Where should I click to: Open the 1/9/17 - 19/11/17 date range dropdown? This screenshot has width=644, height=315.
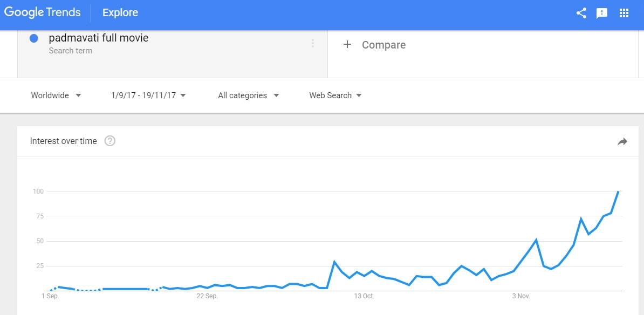click(x=148, y=95)
